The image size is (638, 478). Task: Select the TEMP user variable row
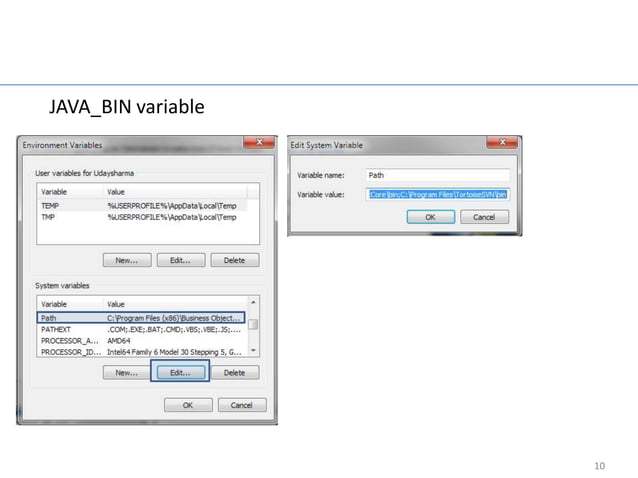pyautogui.click(x=142, y=206)
